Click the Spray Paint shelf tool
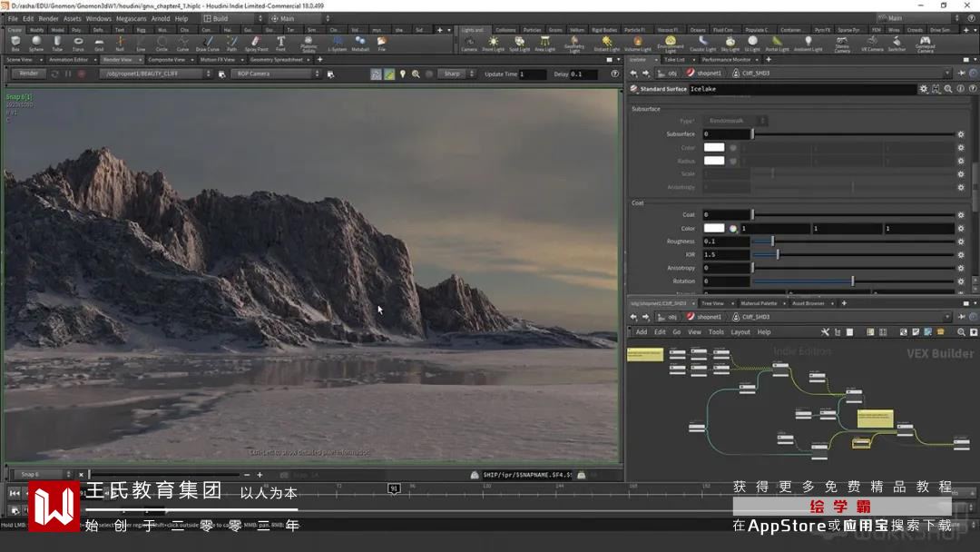The height and width of the screenshot is (552, 980). (x=256, y=42)
